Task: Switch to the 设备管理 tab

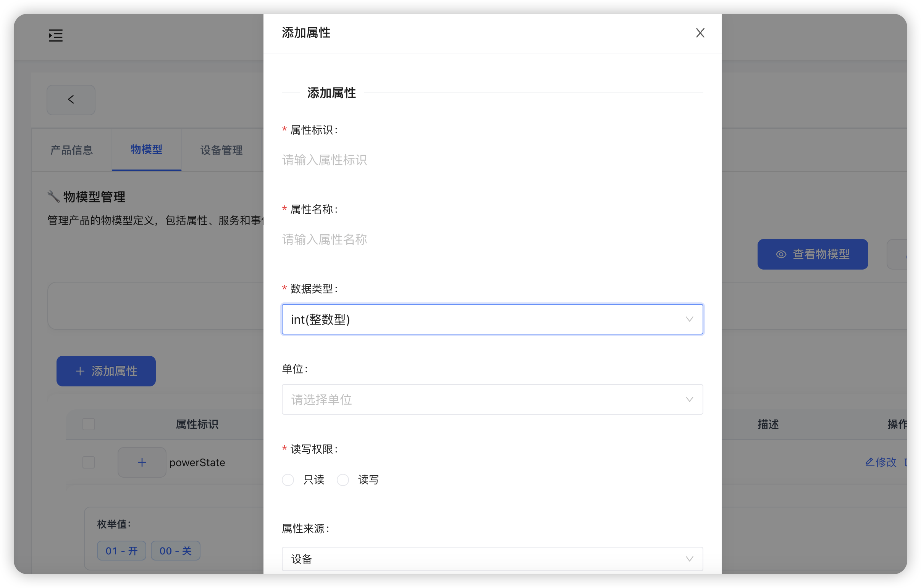Action: coord(221,150)
